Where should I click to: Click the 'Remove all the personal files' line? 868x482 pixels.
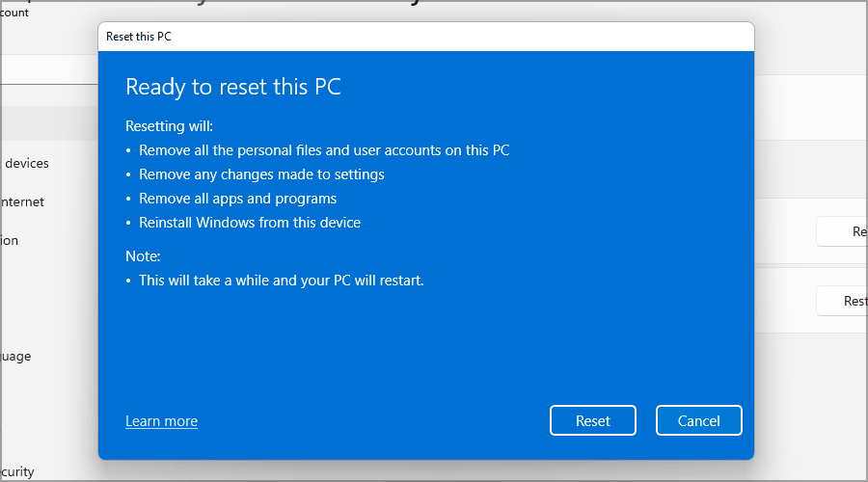point(324,150)
